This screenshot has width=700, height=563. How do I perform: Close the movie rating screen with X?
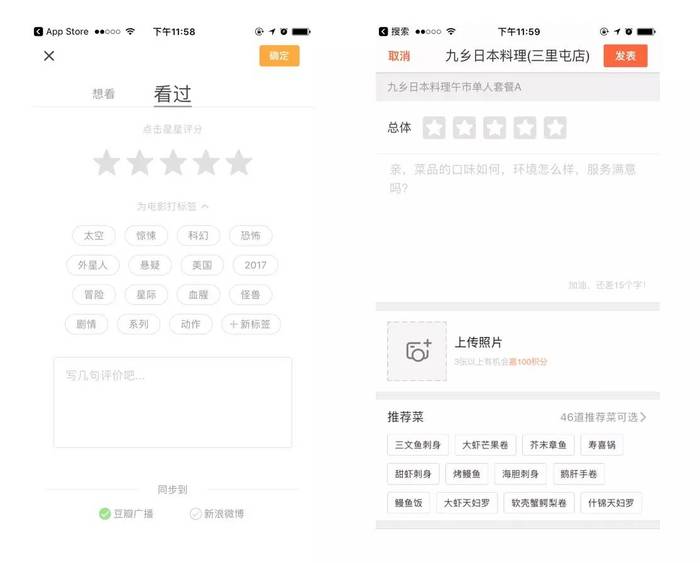pos(49,56)
